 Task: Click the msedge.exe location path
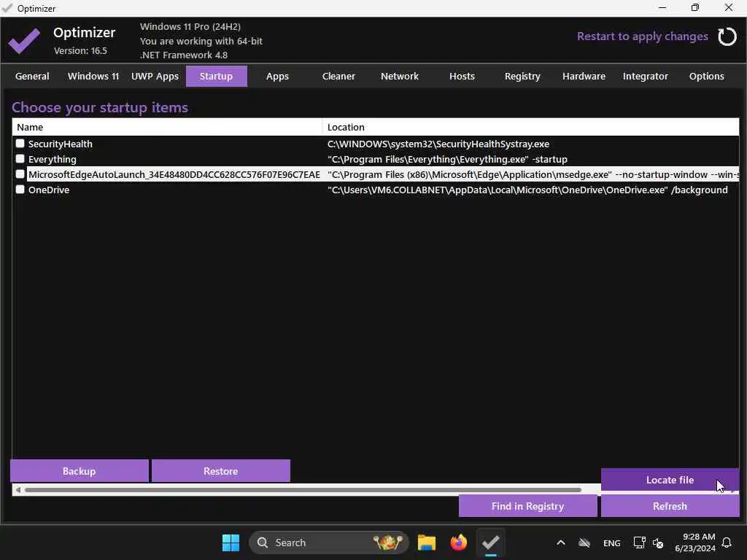pyautogui.click(x=533, y=174)
